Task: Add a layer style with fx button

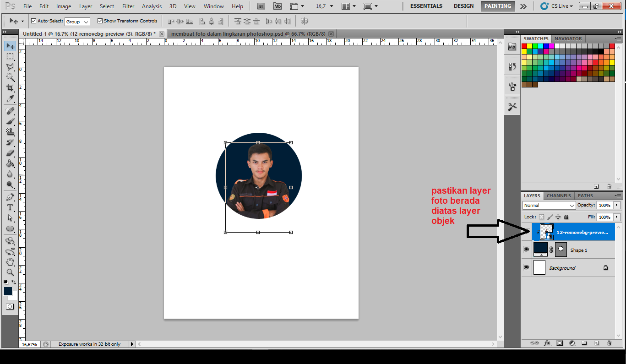Action: pos(547,342)
